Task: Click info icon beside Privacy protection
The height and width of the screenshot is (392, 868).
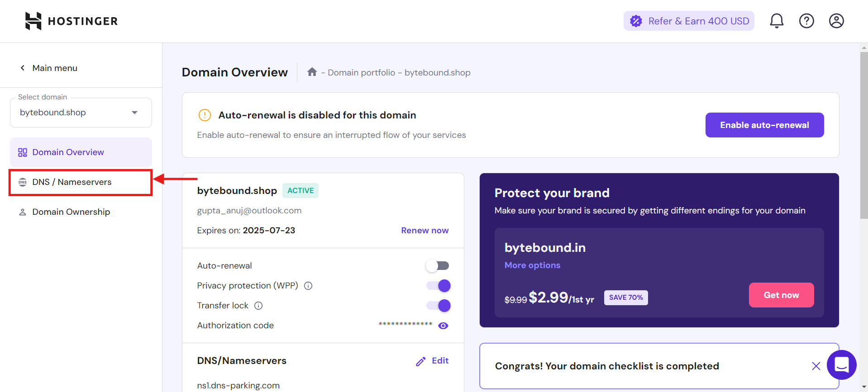Action: coord(308,286)
